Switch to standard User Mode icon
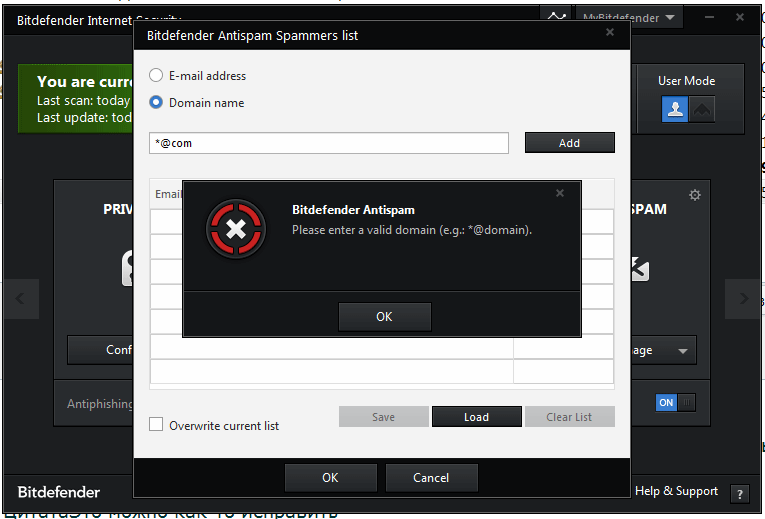Image resolution: width=765 pixels, height=519 pixels. tap(675, 109)
